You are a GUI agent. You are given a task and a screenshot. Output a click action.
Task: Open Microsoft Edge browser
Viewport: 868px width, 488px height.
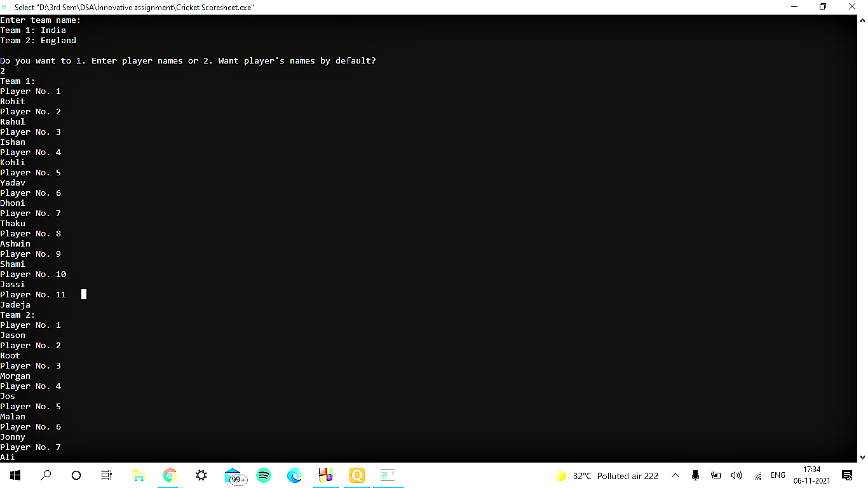pos(294,475)
